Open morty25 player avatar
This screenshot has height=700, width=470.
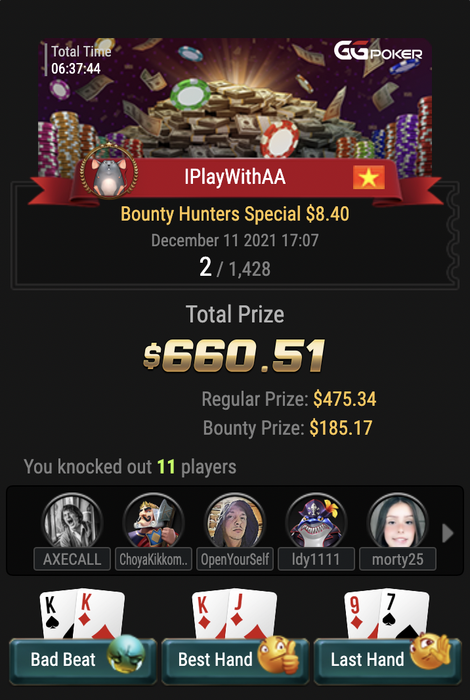tap(398, 521)
